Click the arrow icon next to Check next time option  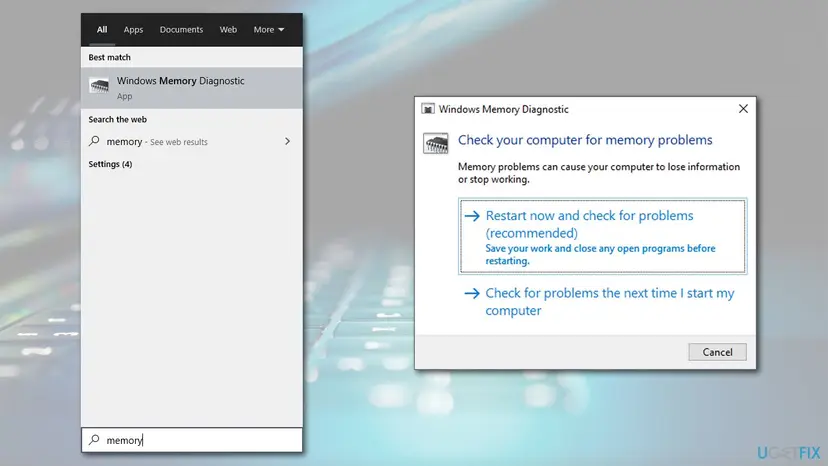(472, 293)
